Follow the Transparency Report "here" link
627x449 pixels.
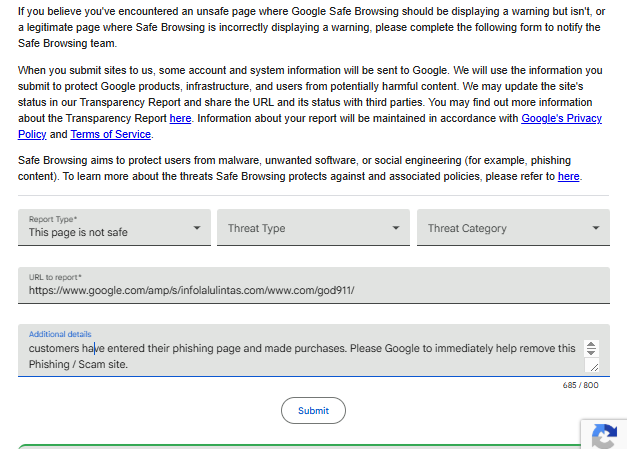[180, 118]
